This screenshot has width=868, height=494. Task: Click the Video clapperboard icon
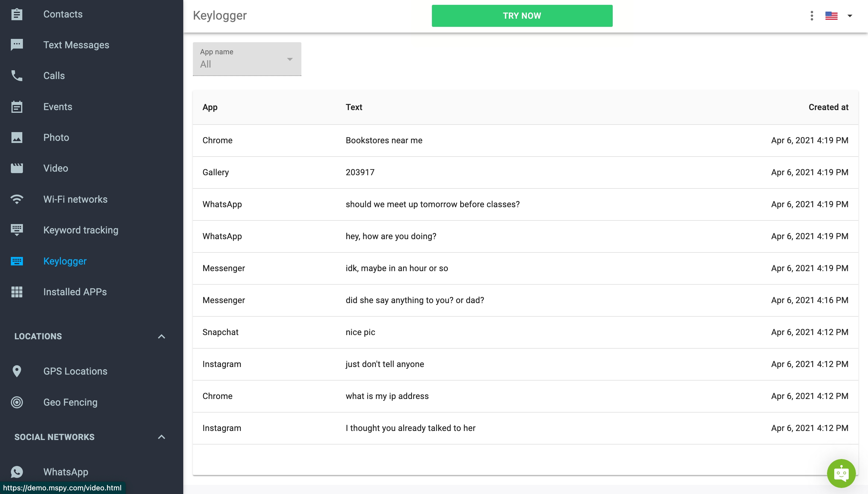pyautogui.click(x=17, y=168)
